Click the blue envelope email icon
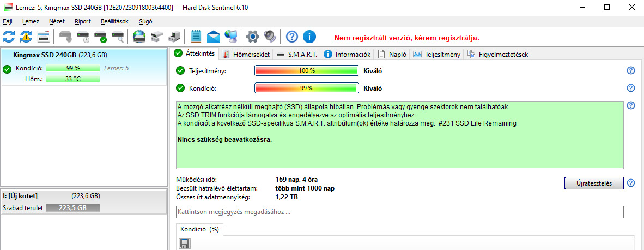This screenshot has height=250, width=644. coord(214,37)
